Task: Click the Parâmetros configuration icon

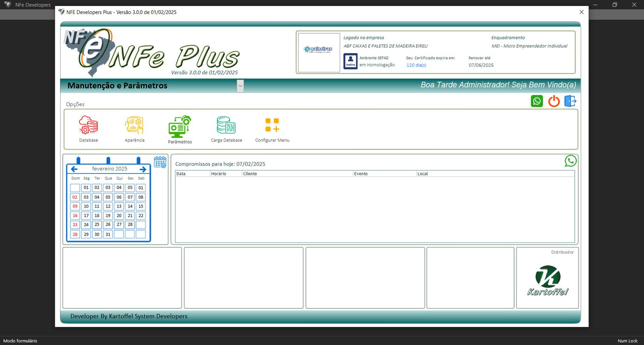Action: 180,126
